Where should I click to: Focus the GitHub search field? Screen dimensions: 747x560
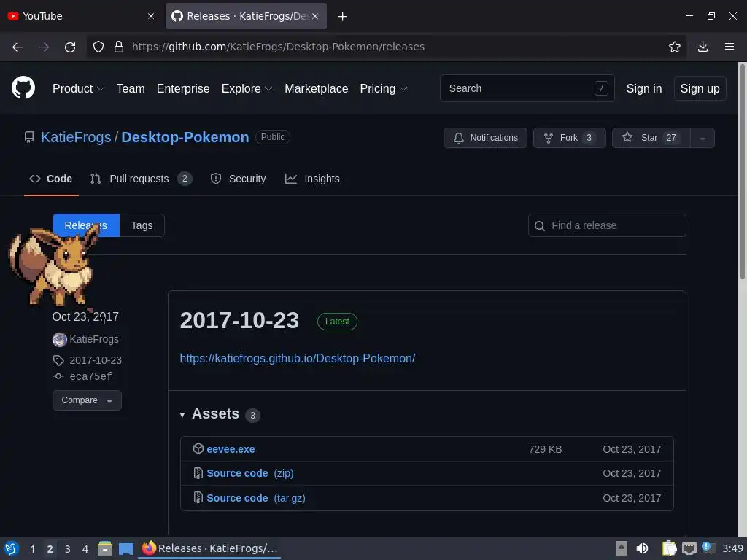click(527, 88)
